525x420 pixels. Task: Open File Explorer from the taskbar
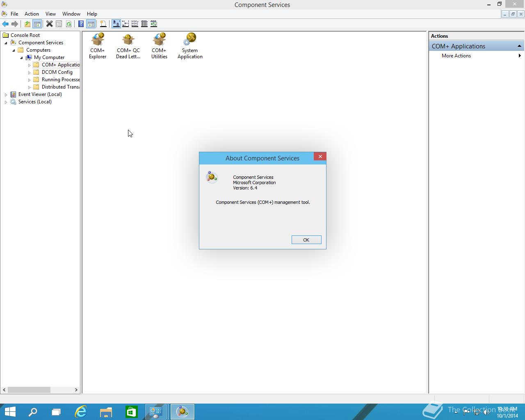(x=106, y=411)
